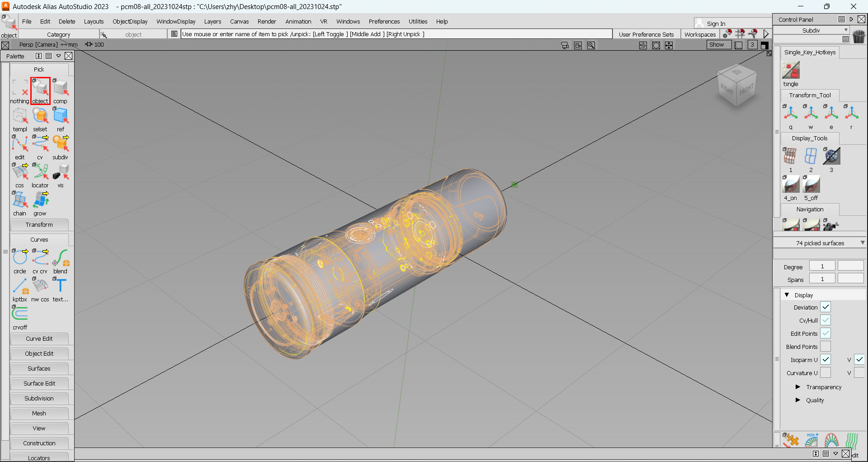Select the text curve tool
Image resolution: width=868 pixels, height=462 pixels.
[60, 286]
